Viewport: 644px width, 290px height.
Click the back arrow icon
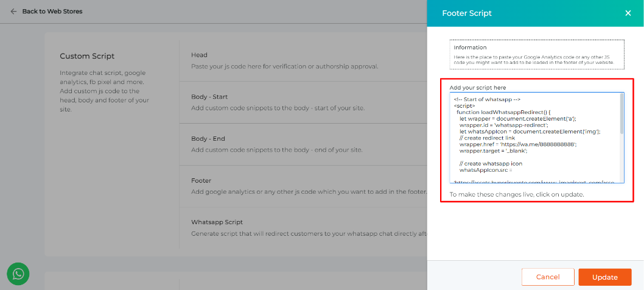coord(13,12)
